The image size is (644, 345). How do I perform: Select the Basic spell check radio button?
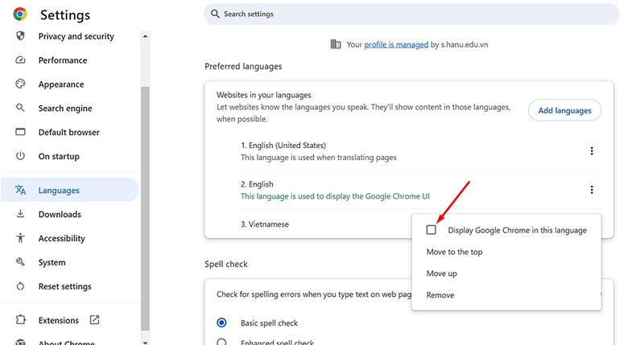221,322
